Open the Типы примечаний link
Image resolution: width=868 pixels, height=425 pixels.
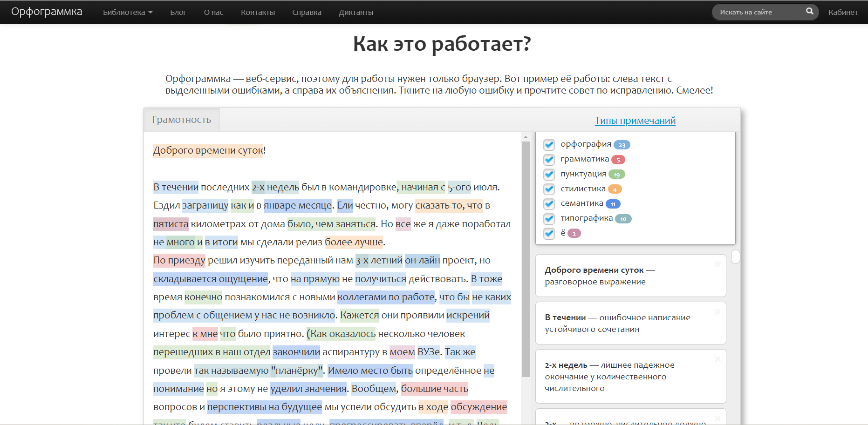tap(635, 121)
